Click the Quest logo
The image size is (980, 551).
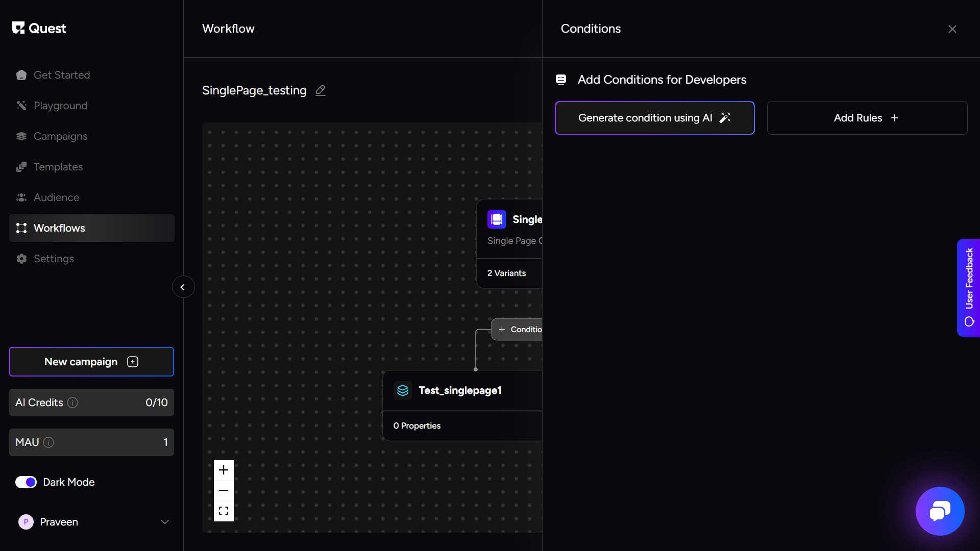(x=39, y=29)
